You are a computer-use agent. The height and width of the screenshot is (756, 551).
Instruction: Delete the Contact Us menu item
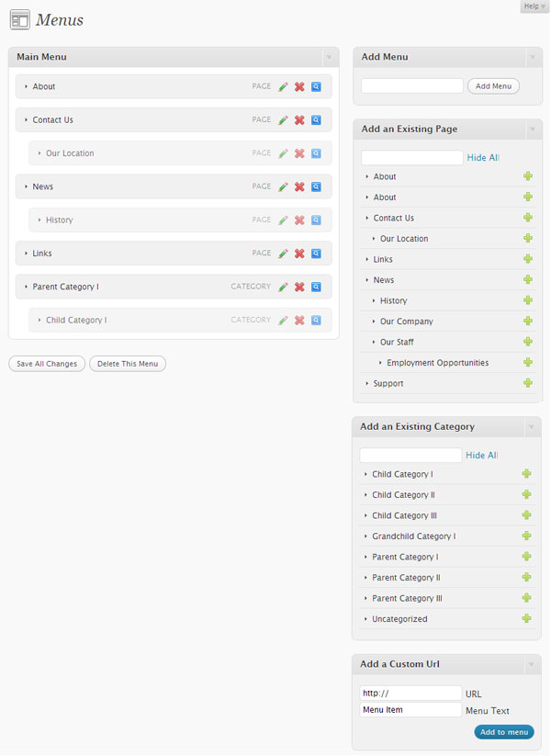pyautogui.click(x=299, y=120)
